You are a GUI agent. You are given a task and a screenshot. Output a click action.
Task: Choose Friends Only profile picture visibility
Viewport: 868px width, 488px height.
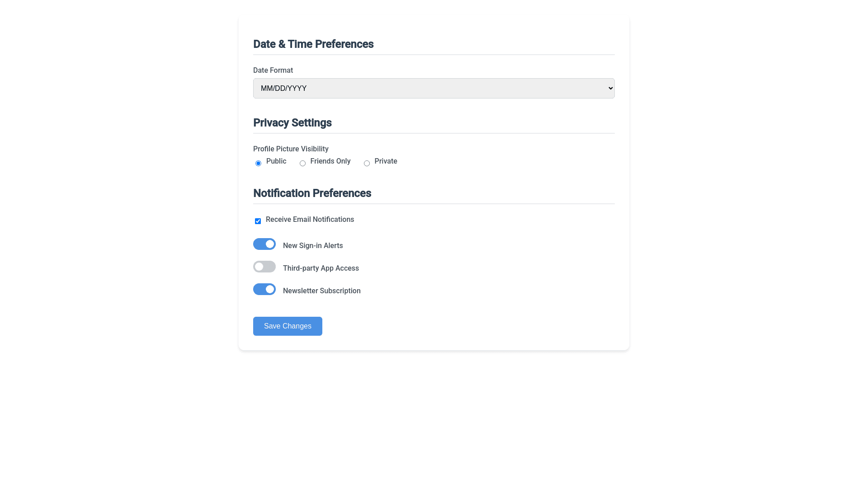pos(302,163)
